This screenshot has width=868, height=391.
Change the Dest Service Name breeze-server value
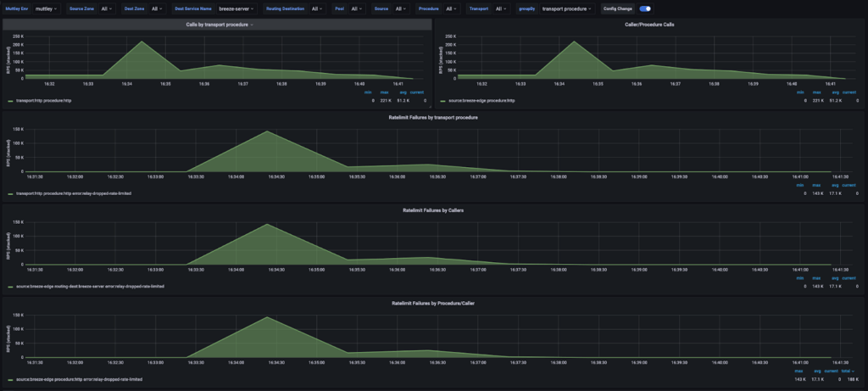[x=236, y=8]
